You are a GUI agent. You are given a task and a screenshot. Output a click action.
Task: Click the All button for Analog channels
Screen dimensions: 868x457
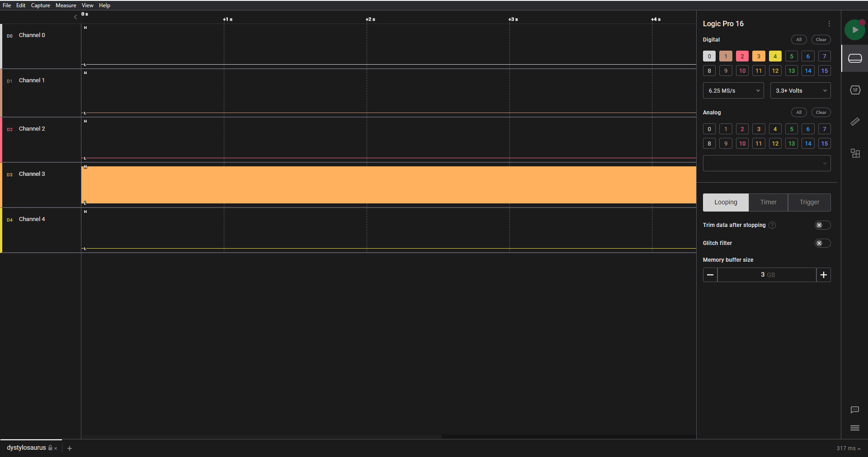pos(799,113)
